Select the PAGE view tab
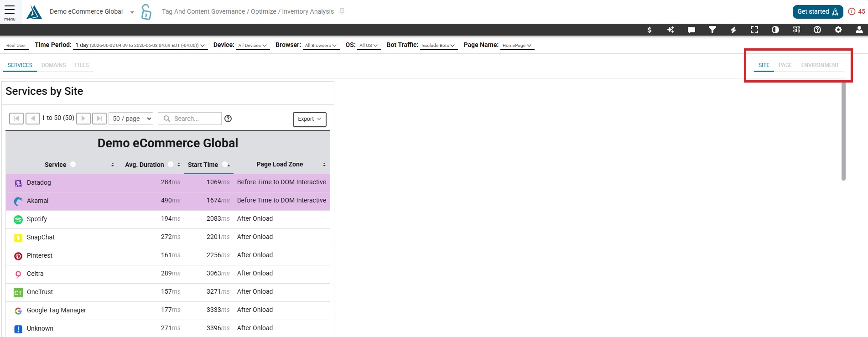The height and width of the screenshot is (337, 868). point(785,65)
